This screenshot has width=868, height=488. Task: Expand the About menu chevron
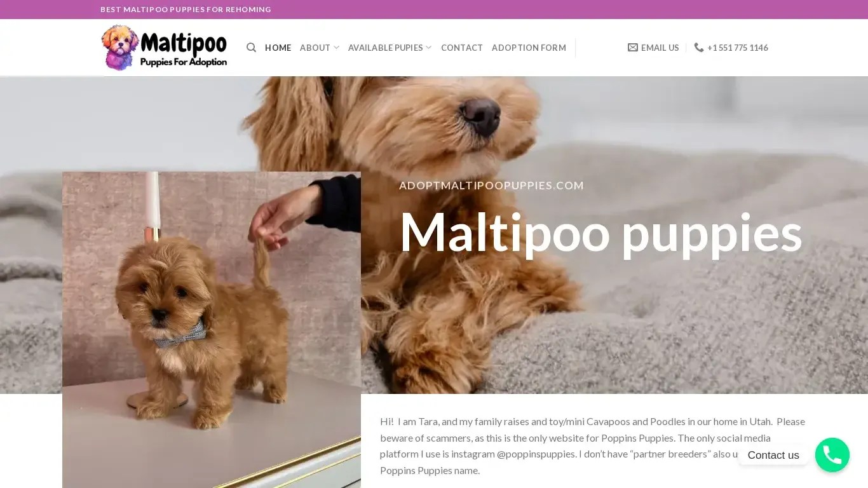tap(336, 48)
